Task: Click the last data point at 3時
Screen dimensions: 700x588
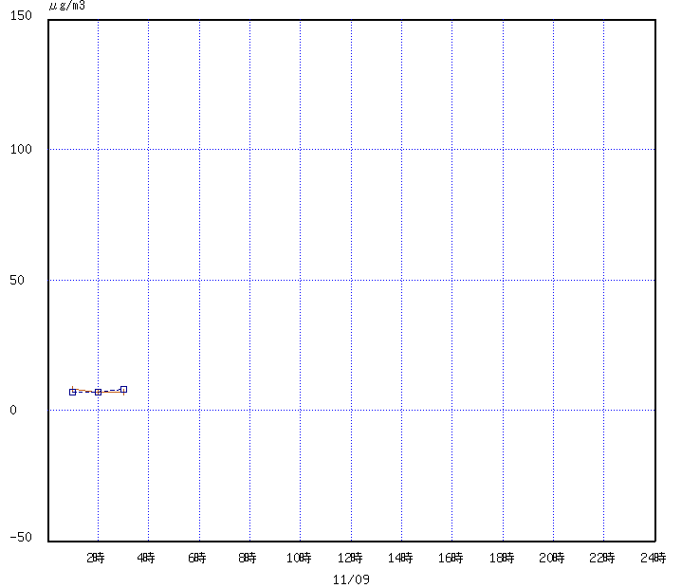Action: (x=123, y=389)
